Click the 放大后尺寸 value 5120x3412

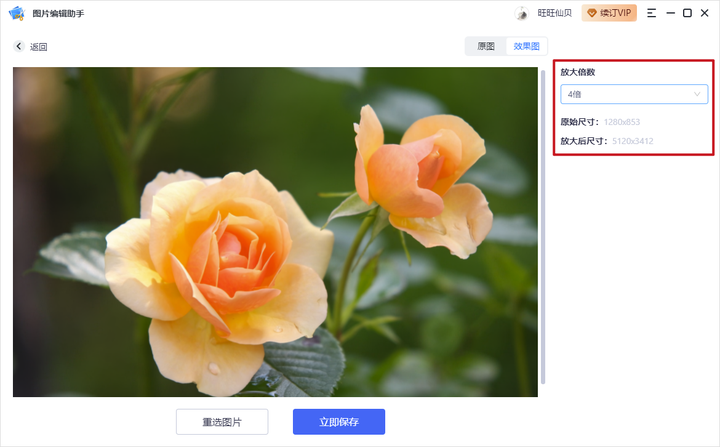click(x=632, y=141)
